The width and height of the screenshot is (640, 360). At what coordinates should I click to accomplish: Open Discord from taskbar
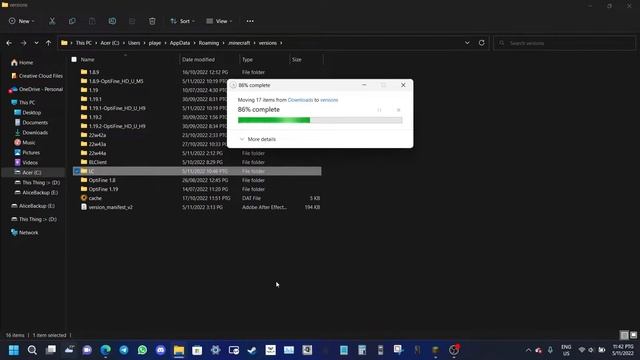[161, 350]
